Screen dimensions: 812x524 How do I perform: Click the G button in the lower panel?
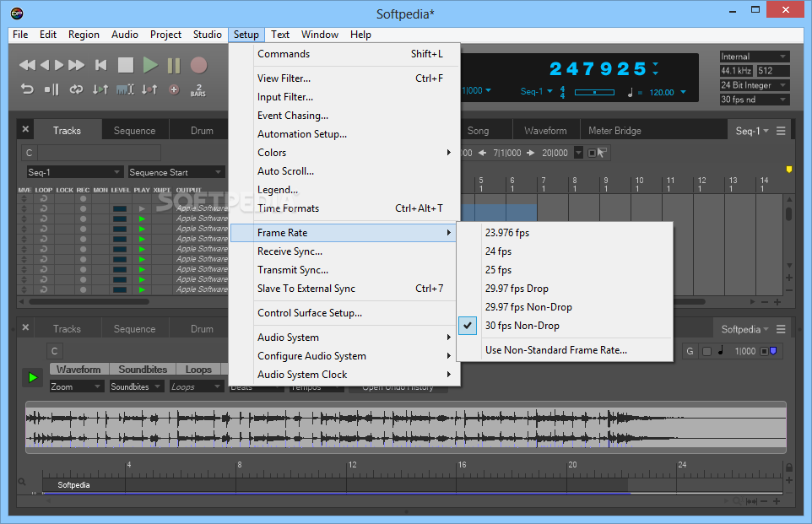tap(690, 351)
